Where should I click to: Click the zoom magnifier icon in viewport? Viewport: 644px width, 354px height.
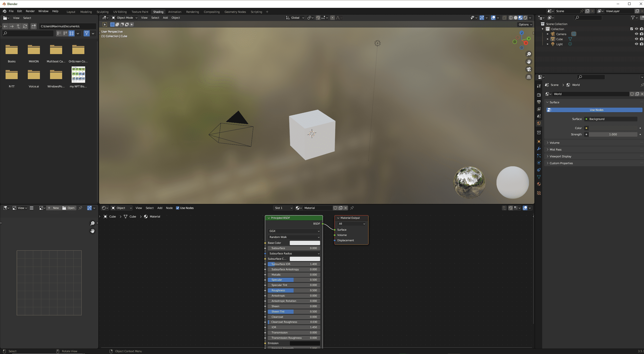coord(529,54)
